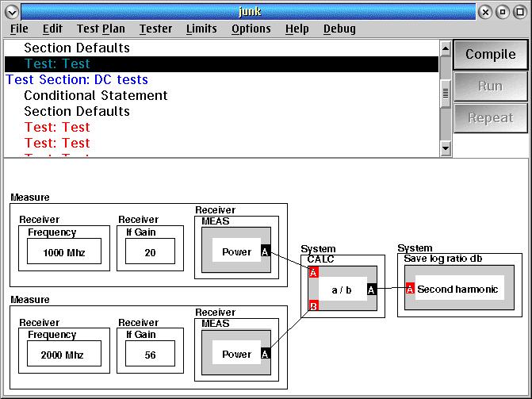
Task: Click the 1000 Mhz frequency field
Action: point(64,251)
